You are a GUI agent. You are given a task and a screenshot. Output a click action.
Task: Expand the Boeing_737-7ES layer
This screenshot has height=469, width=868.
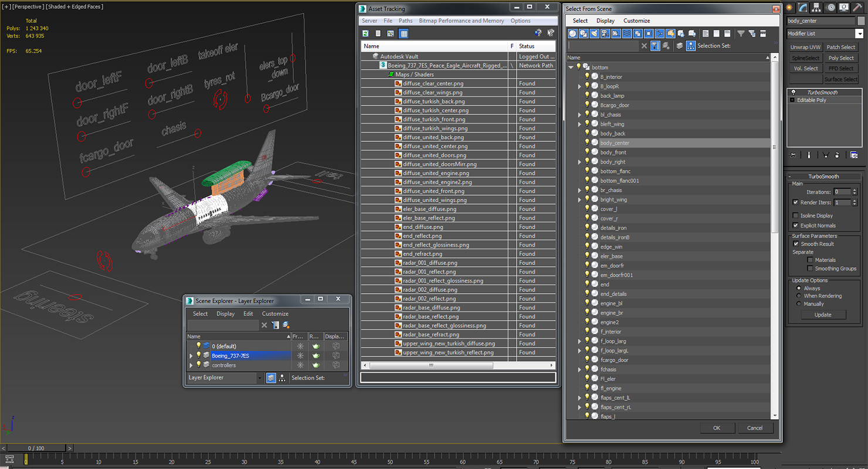tap(191, 356)
